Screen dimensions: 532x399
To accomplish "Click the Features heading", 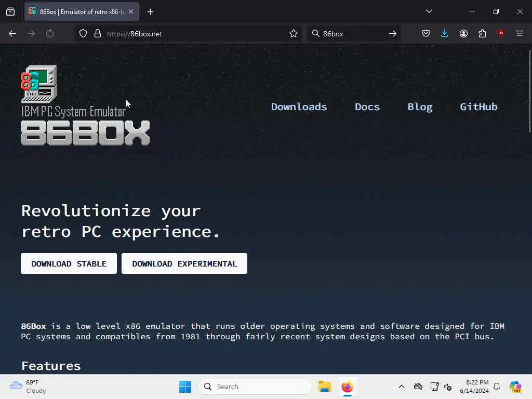I will [51, 366].
